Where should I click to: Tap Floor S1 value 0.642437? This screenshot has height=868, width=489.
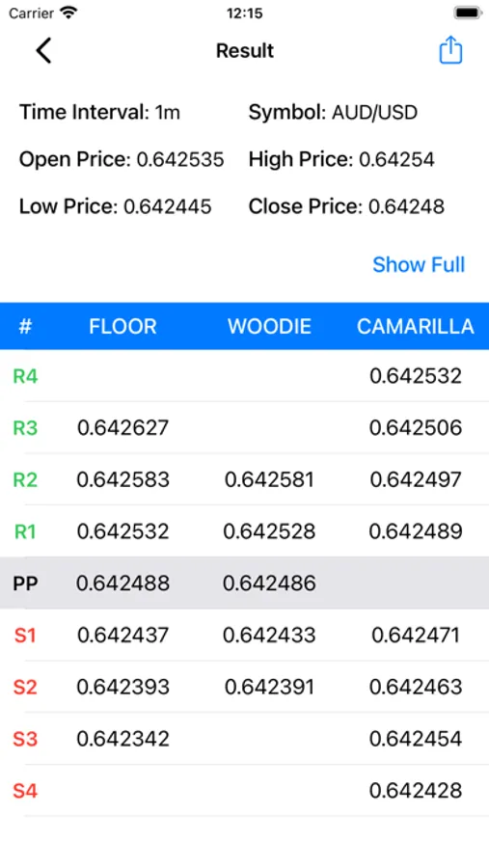pos(122,635)
